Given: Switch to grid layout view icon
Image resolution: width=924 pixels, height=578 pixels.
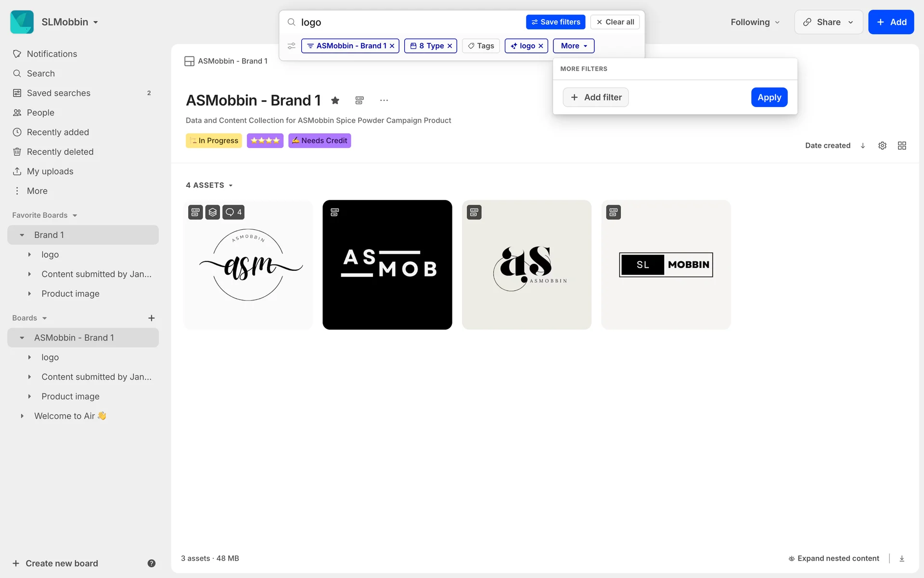Looking at the screenshot, I should [902, 145].
